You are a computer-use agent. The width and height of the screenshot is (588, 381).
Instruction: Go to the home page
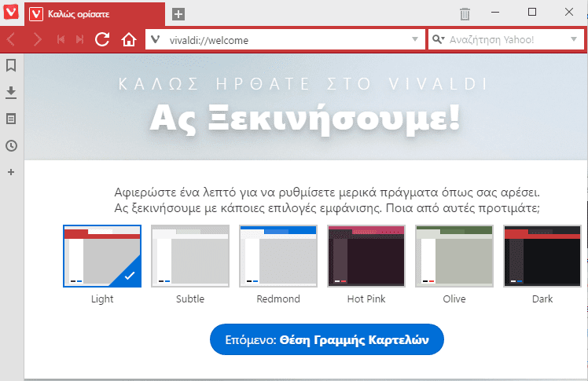coord(129,39)
